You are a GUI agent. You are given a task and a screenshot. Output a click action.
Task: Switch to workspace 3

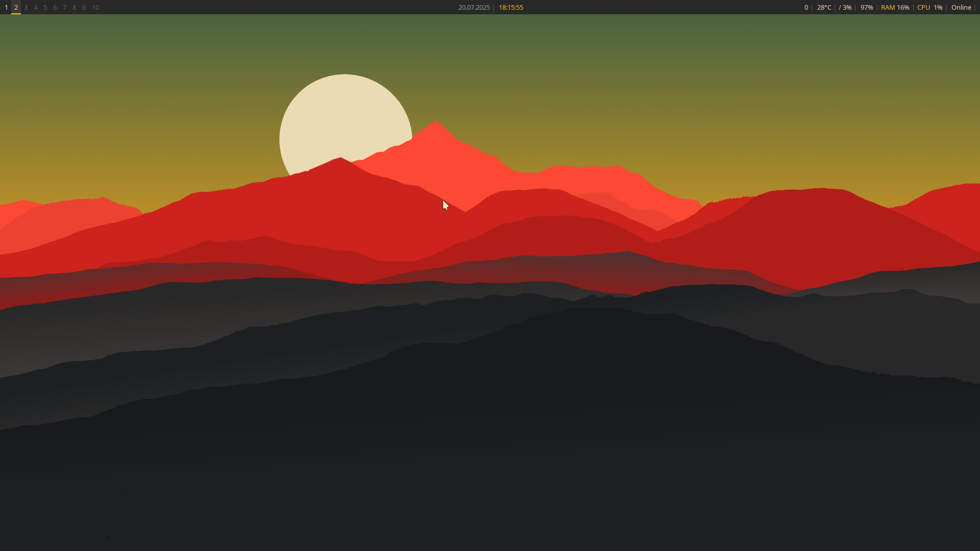pos(26,7)
